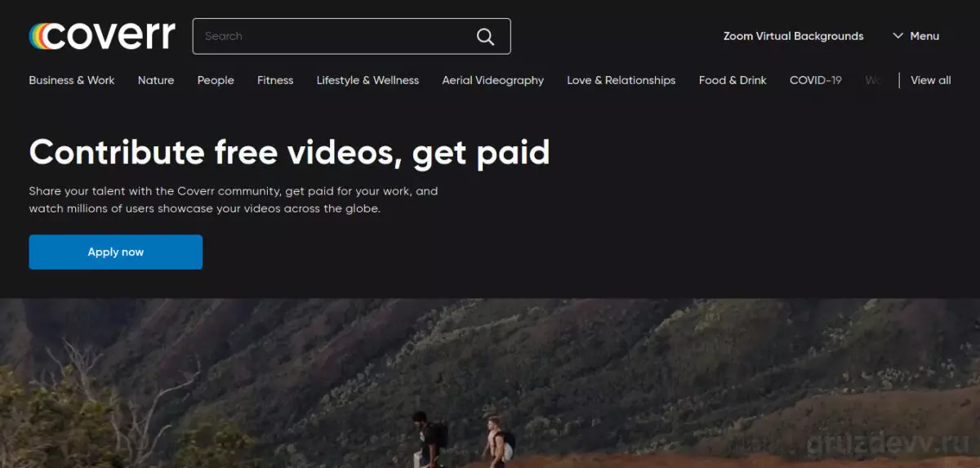The width and height of the screenshot is (980, 468).
Task: Click the Apply now button
Action: click(x=115, y=252)
